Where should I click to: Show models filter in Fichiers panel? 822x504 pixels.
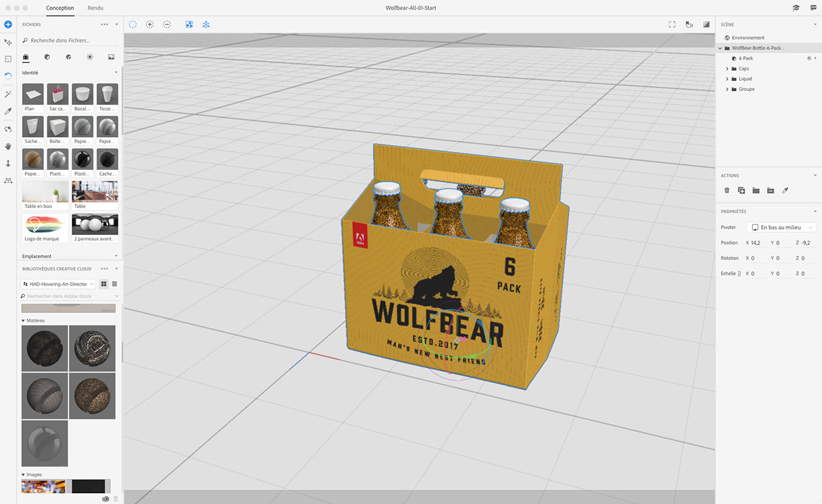click(47, 57)
